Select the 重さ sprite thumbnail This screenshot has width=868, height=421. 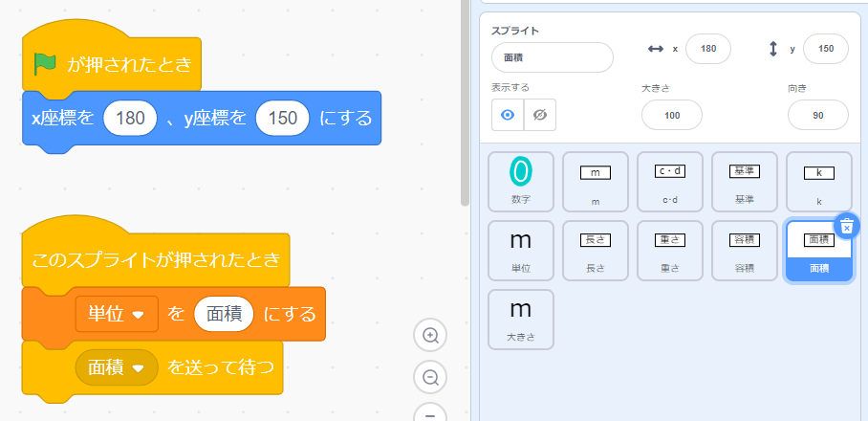[670, 251]
